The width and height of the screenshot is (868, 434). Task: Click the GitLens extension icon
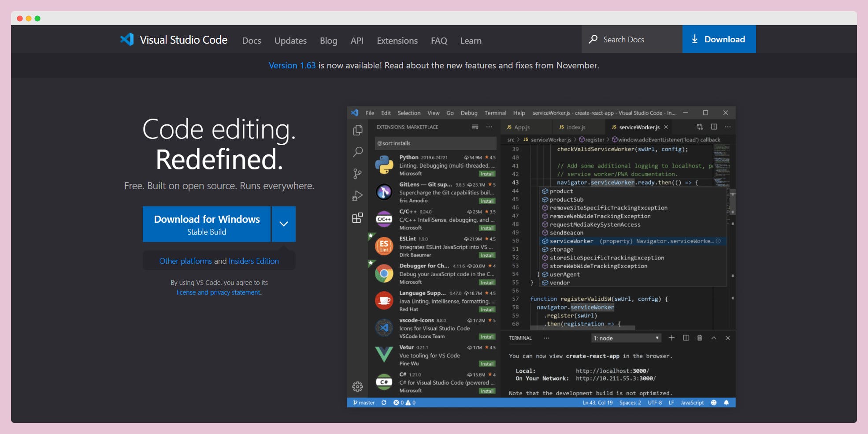384,192
